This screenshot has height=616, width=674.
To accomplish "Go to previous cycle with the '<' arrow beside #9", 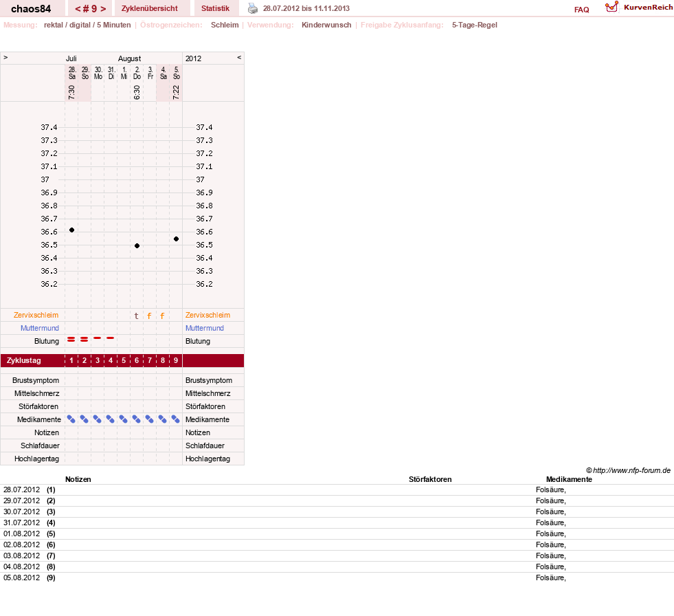I will coord(78,9).
